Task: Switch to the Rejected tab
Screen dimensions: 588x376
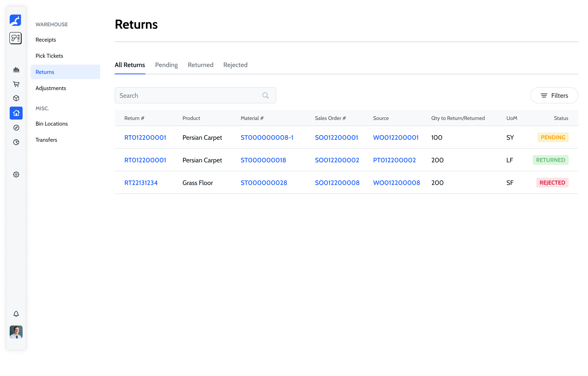Action: (x=235, y=65)
